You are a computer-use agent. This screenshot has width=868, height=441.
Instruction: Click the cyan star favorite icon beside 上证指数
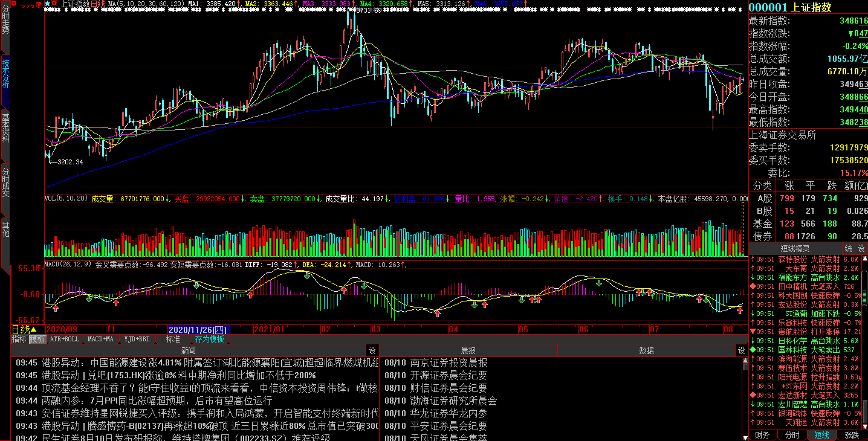coord(48,4)
